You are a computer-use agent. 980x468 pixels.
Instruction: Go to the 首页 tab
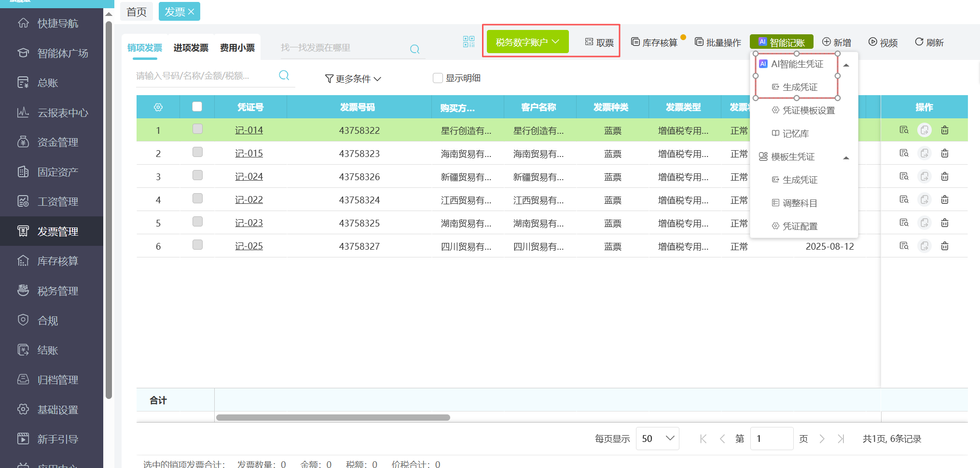[137, 12]
